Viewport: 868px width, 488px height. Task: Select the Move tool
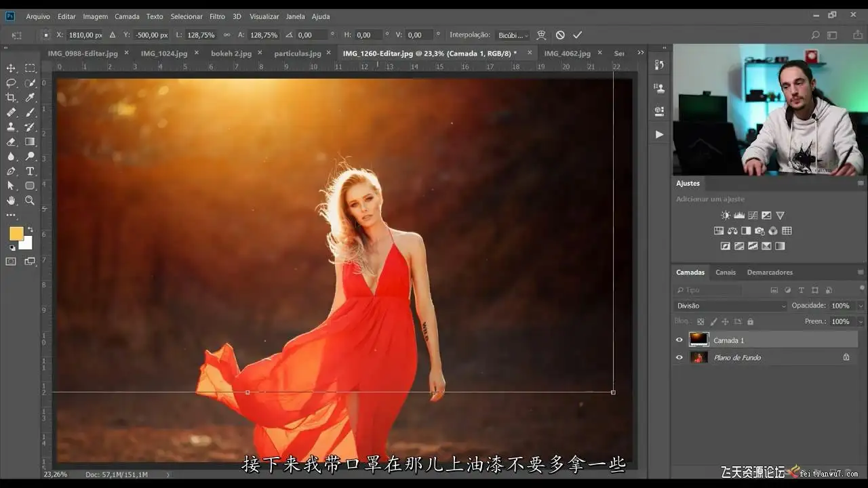point(11,68)
